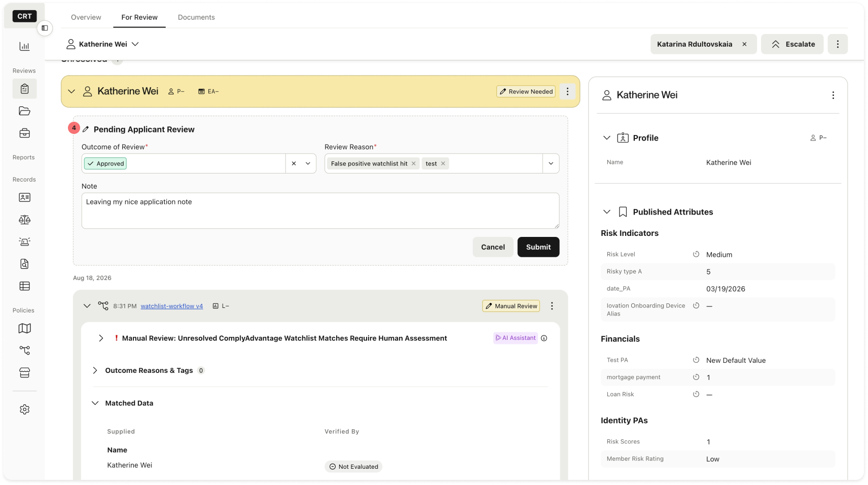The image size is (868, 485).
Task: Click the Medium risk level value
Action: pyautogui.click(x=719, y=255)
